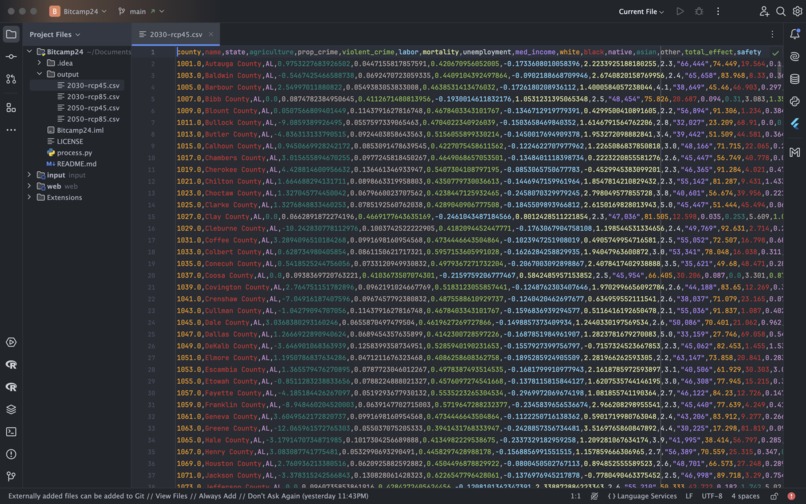Open IDE settings gear
Viewport: 806px width, 504px height.
point(797,11)
